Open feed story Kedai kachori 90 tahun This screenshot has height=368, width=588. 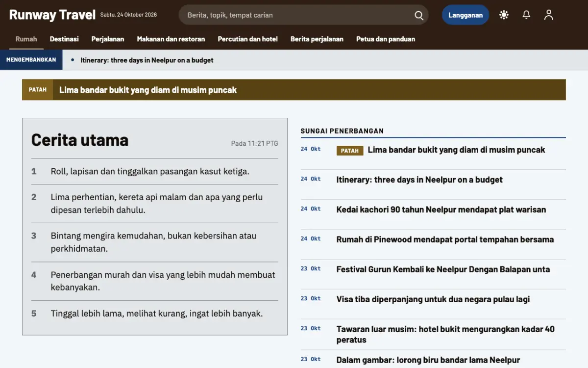(x=441, y=210)
